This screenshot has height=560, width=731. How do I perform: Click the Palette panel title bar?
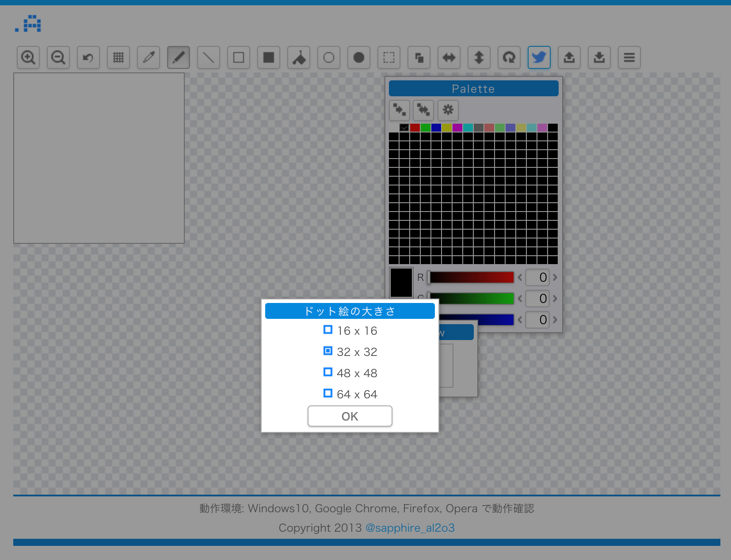[x=474, y=88]
